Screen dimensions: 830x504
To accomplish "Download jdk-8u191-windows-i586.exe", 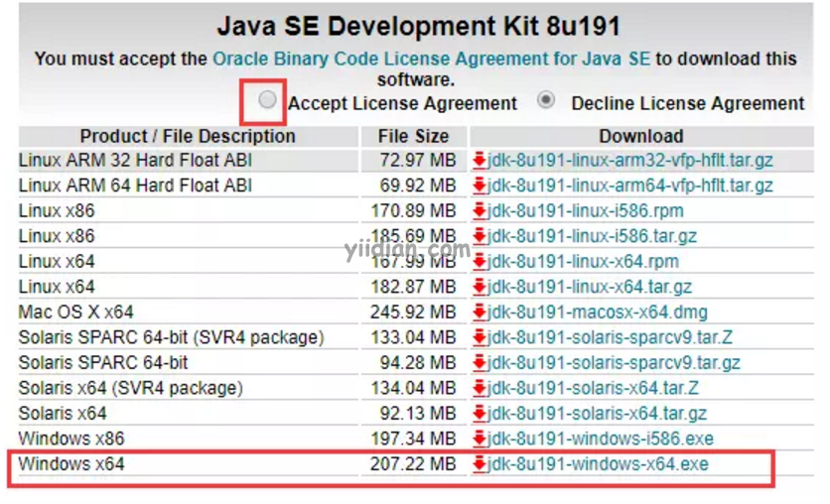I will [x=601, y=439].
